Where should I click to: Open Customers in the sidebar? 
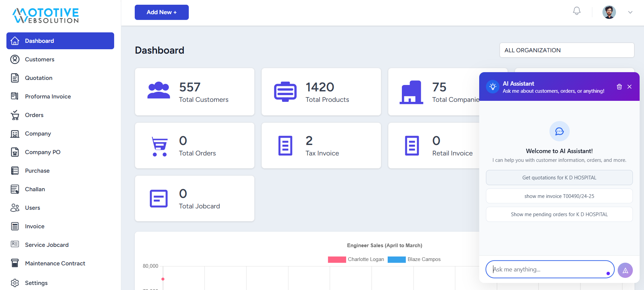(x=40, y=59)
